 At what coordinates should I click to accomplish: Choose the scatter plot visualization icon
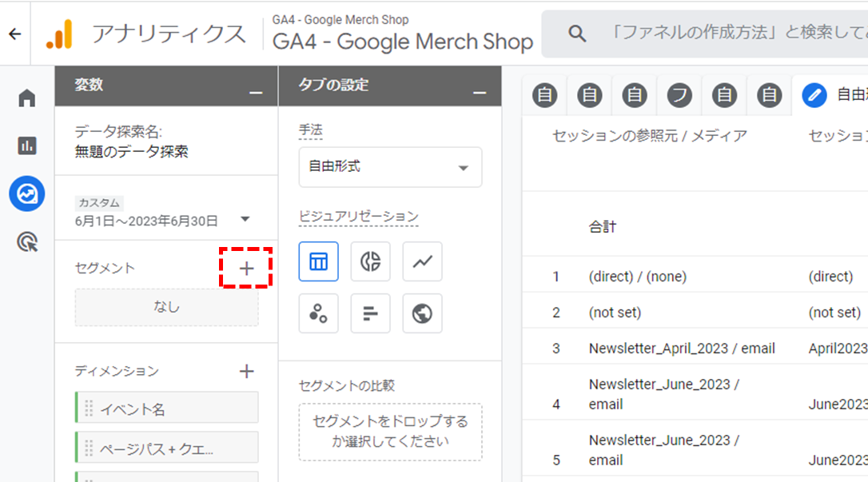[318, 313]
